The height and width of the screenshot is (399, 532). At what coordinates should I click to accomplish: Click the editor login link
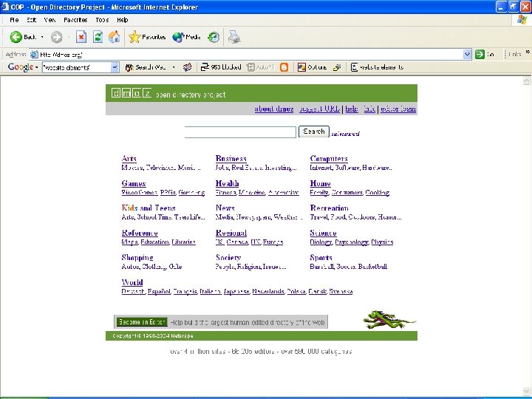click(x=398, y=109)
